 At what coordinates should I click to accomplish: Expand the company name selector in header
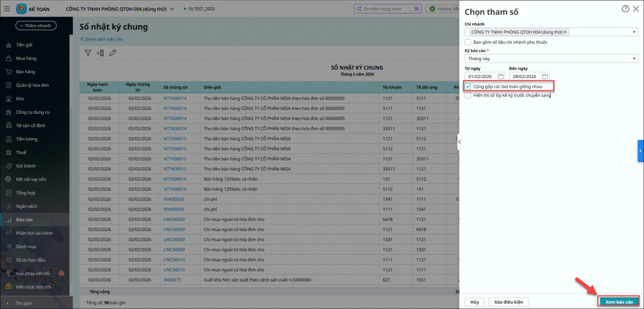tap(172, 9)
